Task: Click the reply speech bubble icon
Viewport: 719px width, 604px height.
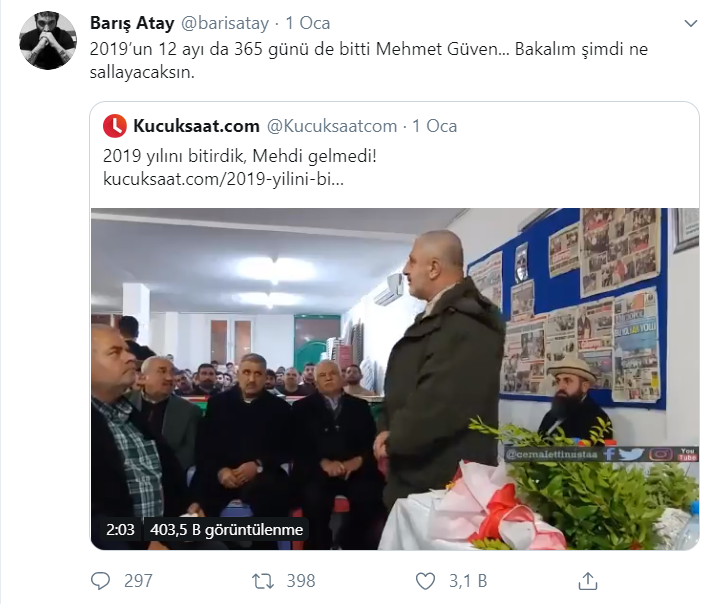Action: (x=100, y=581)
